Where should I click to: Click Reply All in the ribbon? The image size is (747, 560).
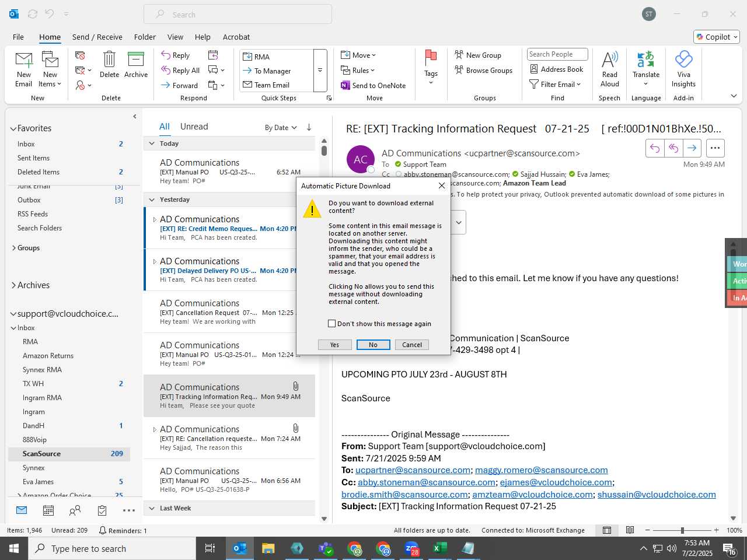[x=181, y=71]
